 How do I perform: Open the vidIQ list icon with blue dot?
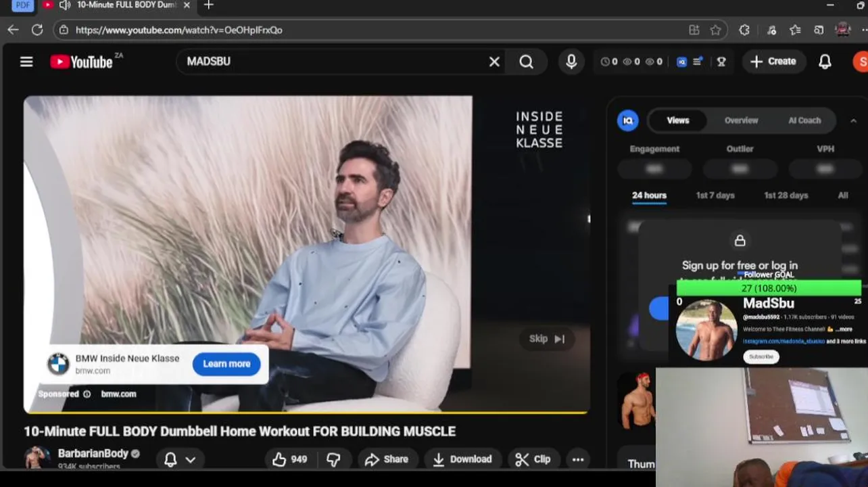(x=698, y=62)
